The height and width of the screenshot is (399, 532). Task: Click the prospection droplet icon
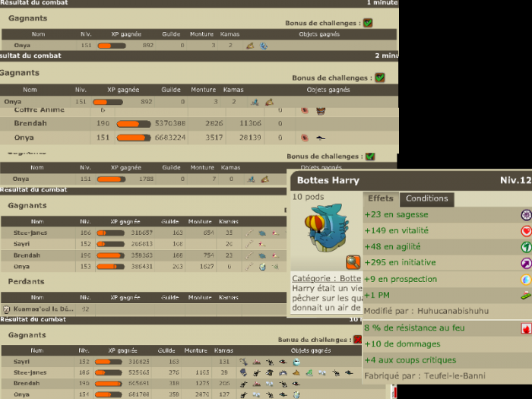point(525,280)
